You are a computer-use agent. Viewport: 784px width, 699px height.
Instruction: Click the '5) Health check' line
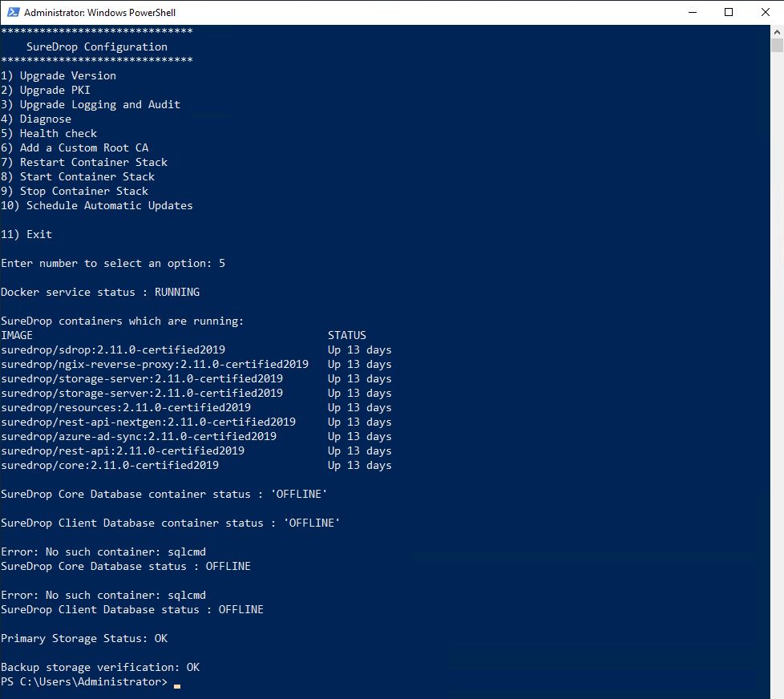(49, 134)
